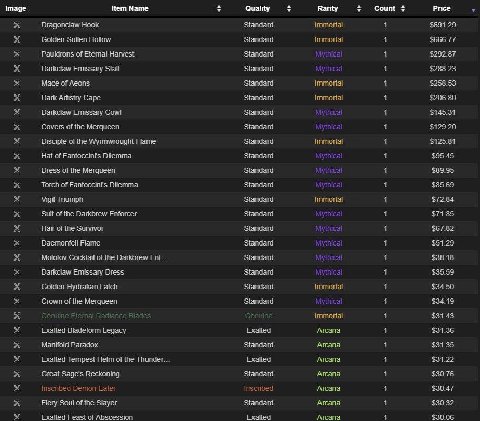Click Exalted quality for Bladeform Legacy

pyautogui.click(x=259, y=330)
